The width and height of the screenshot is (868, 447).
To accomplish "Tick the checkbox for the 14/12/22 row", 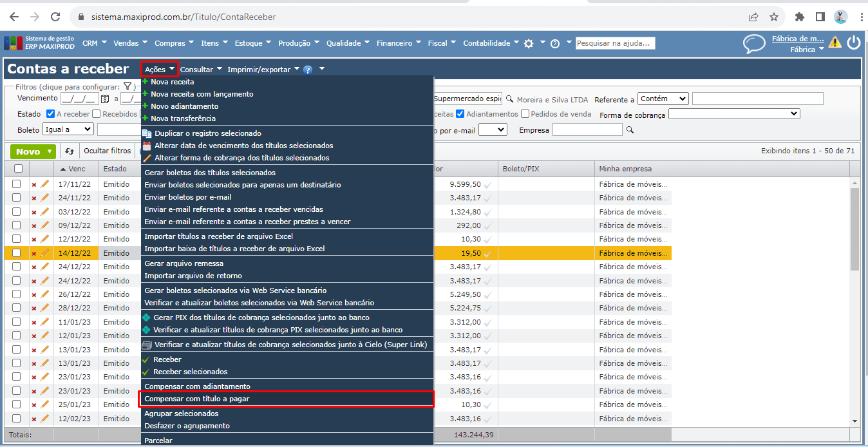I will (17, 253).
